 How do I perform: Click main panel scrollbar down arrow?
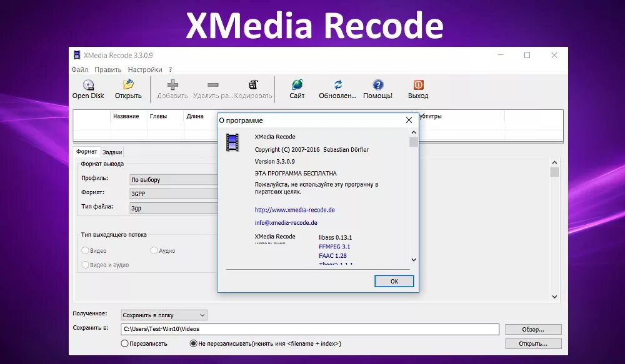pyautogui.click(x=554, y=297)
